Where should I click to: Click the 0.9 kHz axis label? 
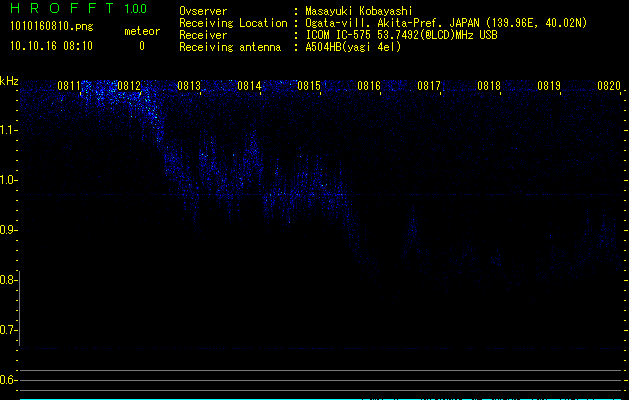pos(9,230)
